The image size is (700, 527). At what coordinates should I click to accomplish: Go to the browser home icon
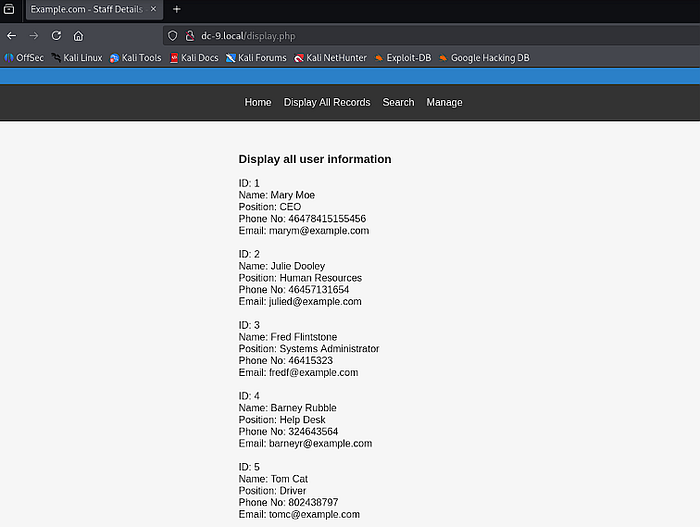[x=78, y=36]
